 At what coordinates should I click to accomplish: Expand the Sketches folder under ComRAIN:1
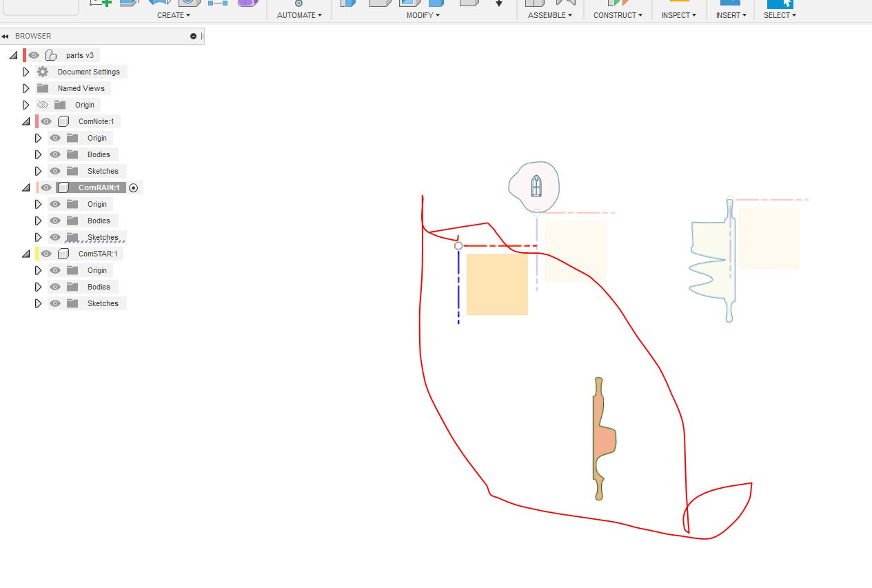click(38, 236)
